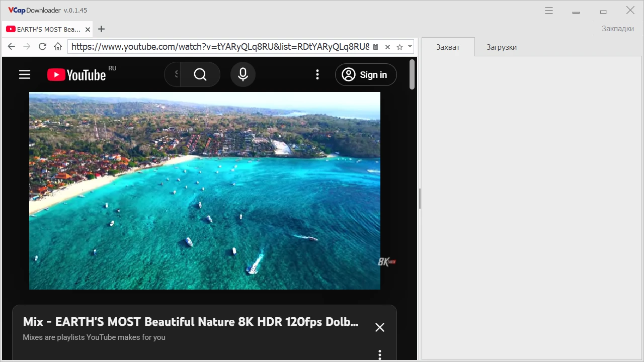Image resolution: width=644 pixels, height=362 pixels.
Task: Reload the current YouTube page
Action: pos(42,47)
